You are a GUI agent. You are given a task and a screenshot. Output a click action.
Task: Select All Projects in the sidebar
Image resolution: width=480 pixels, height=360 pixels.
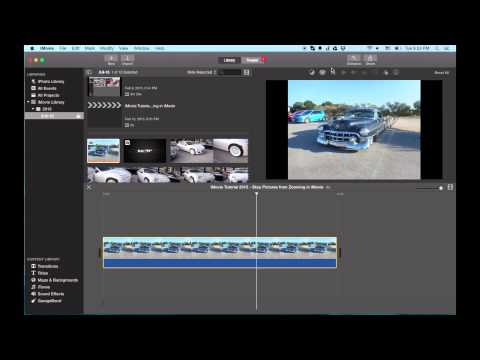pyautogui.click(x=45, y=95)
